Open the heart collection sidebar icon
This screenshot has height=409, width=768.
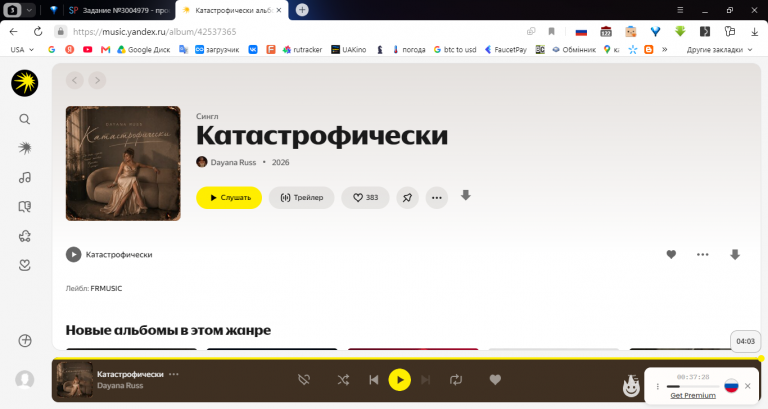click(24, 265)
